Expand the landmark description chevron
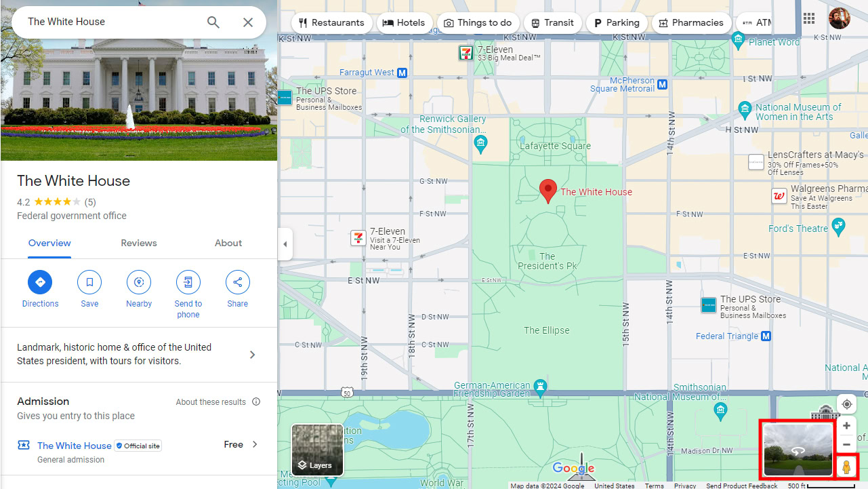 [x=252, y=355]
